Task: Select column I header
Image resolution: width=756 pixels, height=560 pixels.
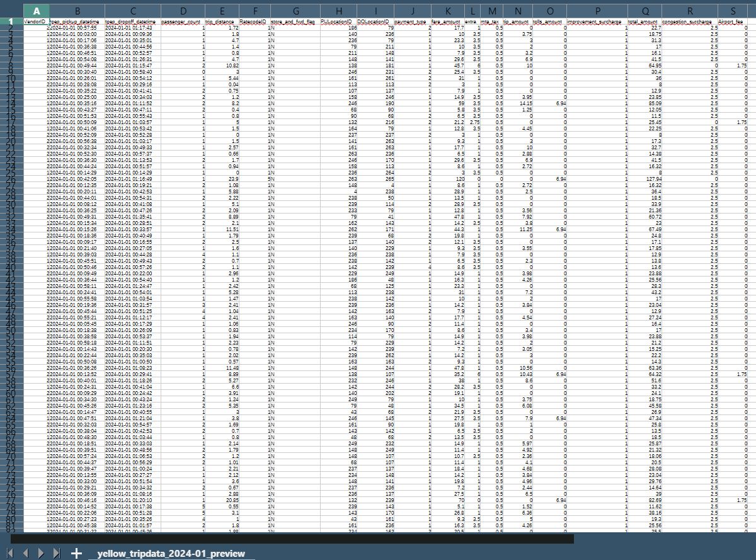Action: (x=376, y=11)
